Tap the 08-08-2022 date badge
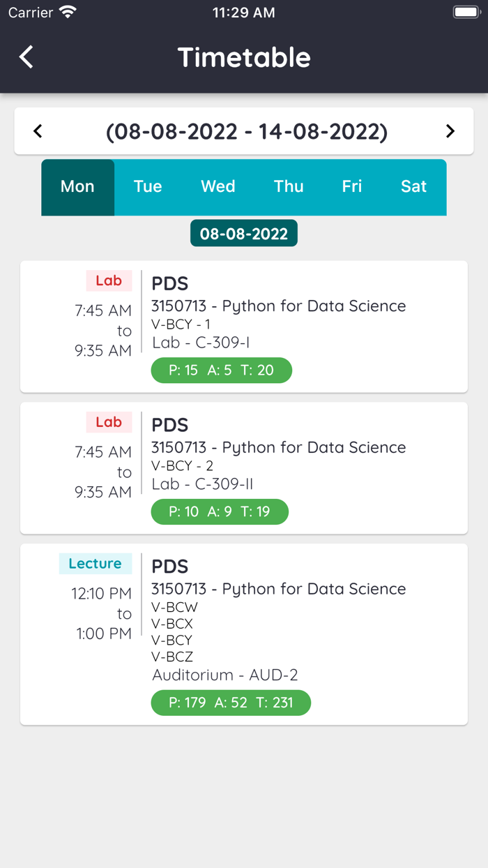Screen dimensions: 488x868 click(243, 232)
